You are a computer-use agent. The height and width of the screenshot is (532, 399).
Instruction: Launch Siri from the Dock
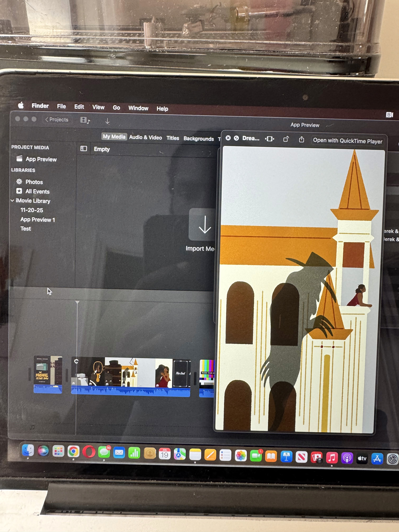coord(43,450)
